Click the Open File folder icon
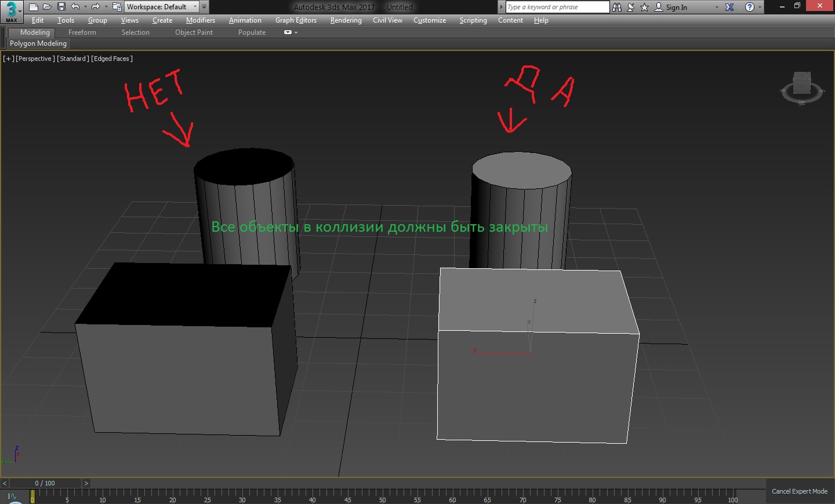Viewport: 835px width, 504px height. click(48, 7)
